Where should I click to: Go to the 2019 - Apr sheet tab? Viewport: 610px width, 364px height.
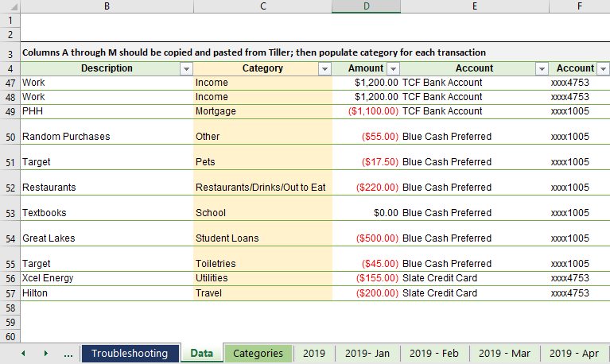point(574,354)
